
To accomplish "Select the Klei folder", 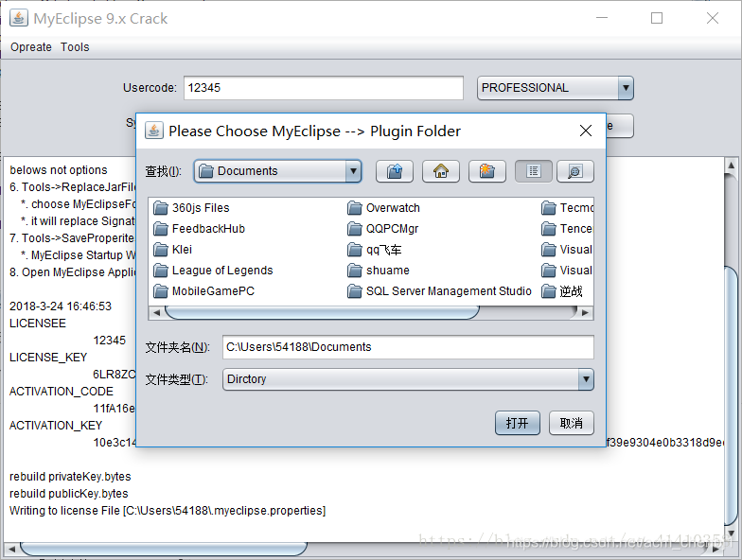I will coord(172,250).
